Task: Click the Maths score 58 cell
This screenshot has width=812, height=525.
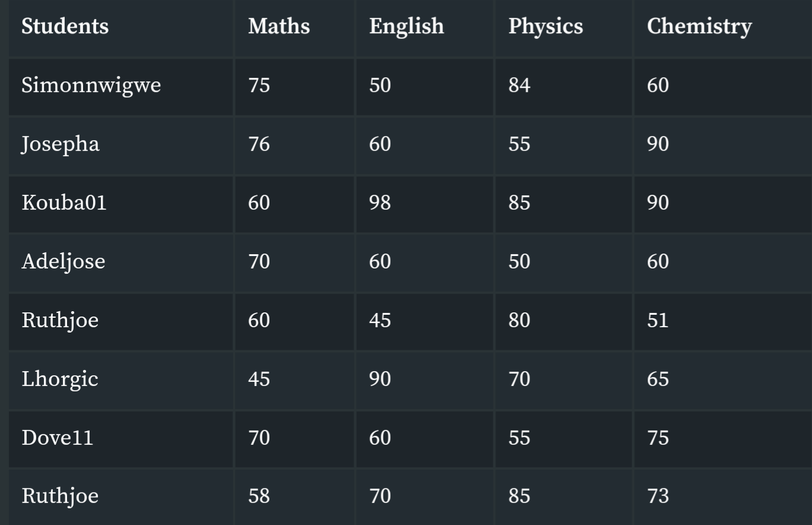Action: (x=295, y=497)
